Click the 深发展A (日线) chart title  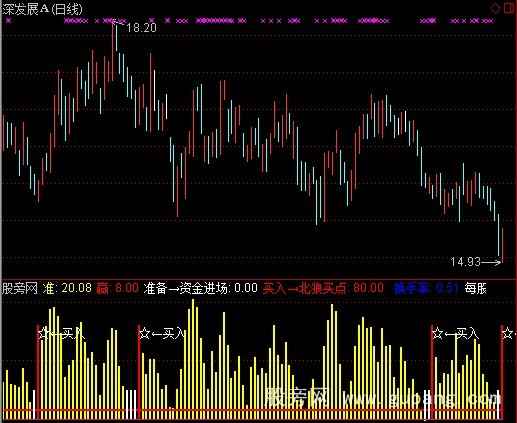(x=43, y=9)
